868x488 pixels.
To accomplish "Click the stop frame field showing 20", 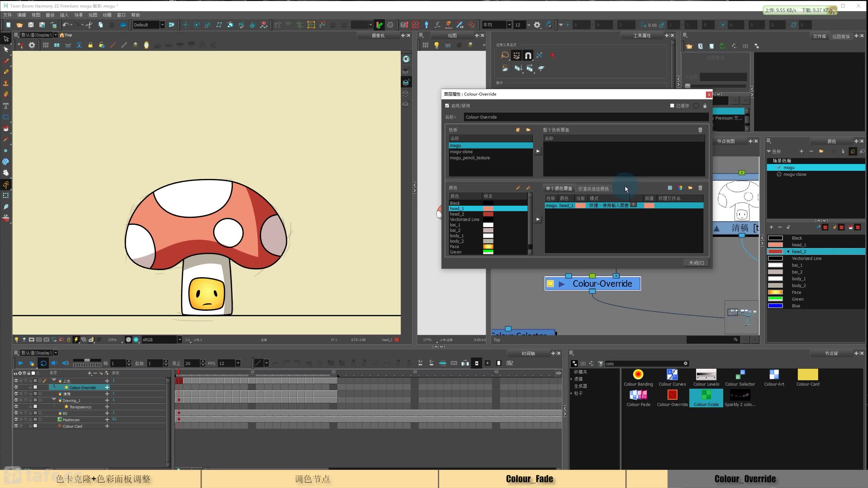I will click(x=192, y=363).
